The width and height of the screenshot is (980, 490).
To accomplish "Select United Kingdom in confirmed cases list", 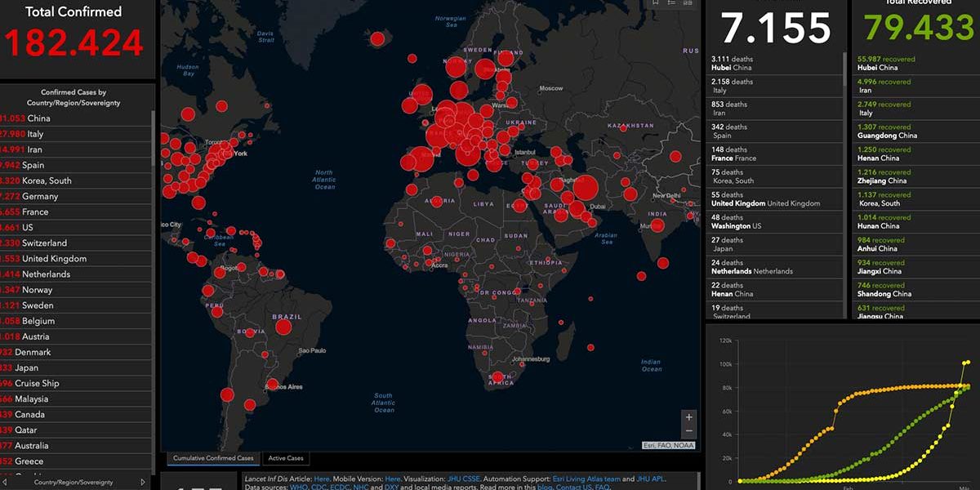I will (x=76, y=258).
